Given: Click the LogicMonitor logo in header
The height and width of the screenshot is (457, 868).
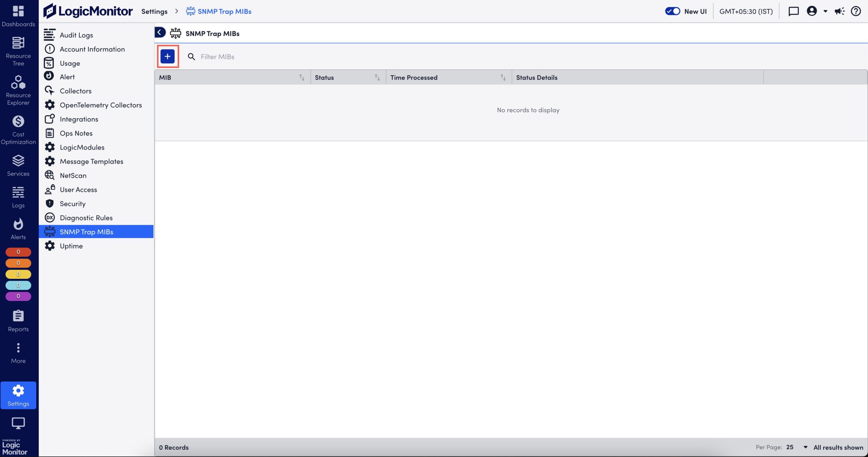Looking at the screenshot, I should click(x=88, y=11).
